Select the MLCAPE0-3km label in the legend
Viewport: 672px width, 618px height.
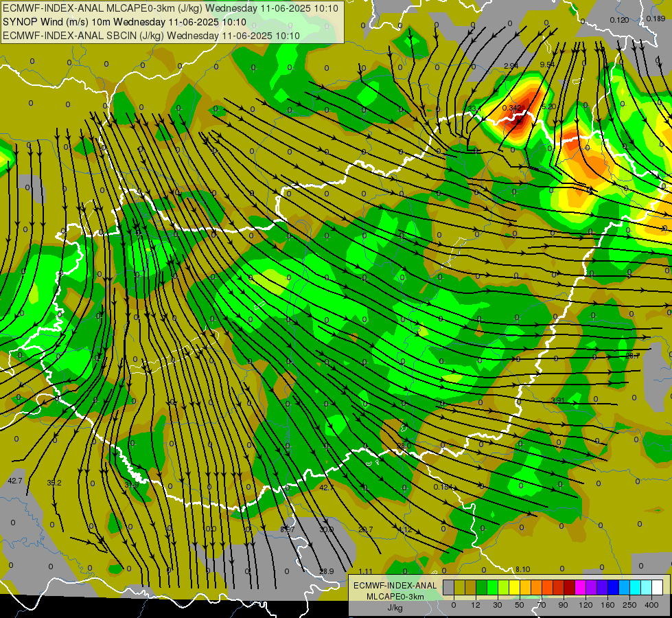(395, 597)
